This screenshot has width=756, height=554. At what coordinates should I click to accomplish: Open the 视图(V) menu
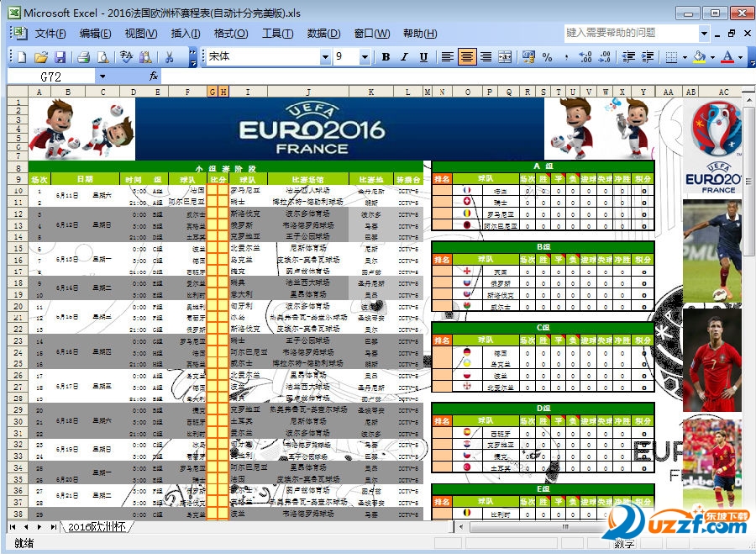(141, 34)
